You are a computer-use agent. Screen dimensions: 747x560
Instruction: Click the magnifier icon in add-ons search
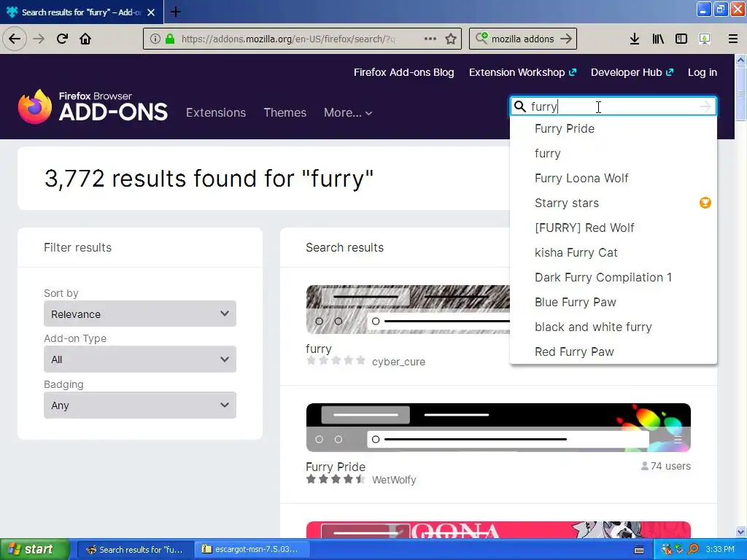(x=520, y=106)
